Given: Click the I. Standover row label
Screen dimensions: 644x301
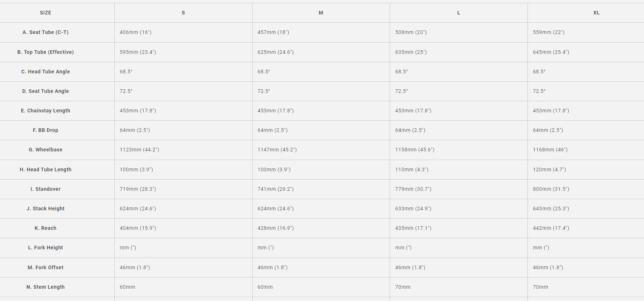Looking at the screenshot, I should 46,189.
